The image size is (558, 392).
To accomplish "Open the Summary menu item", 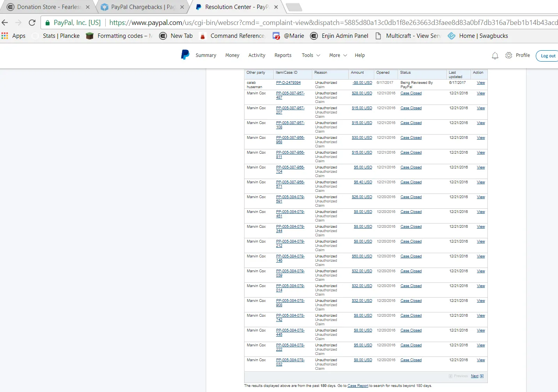I will 206,55.
